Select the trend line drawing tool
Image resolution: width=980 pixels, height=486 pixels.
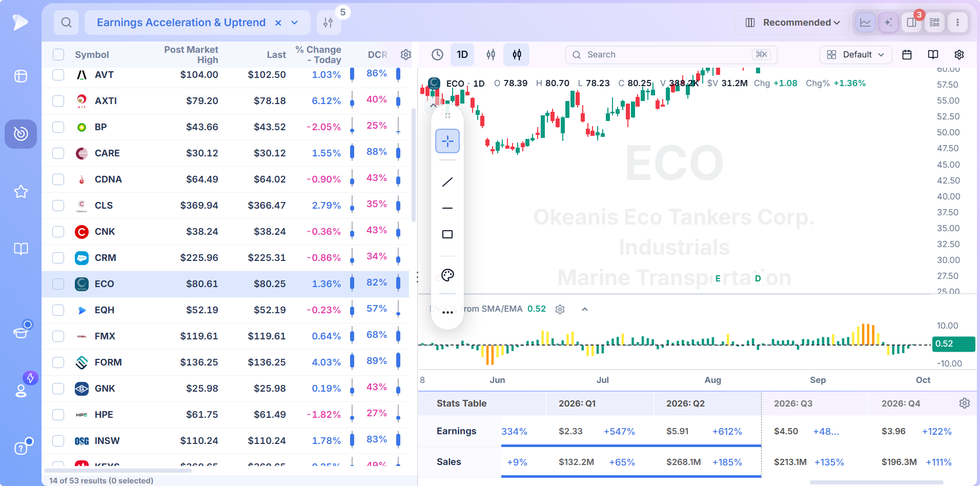tap(447, 182)
